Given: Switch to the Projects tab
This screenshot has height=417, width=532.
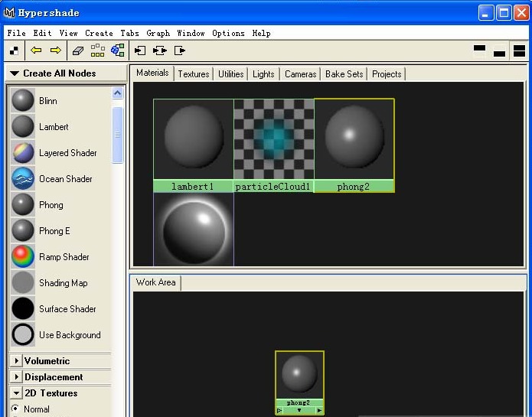Looking at the screenshot, I should (x=387, y=74).
